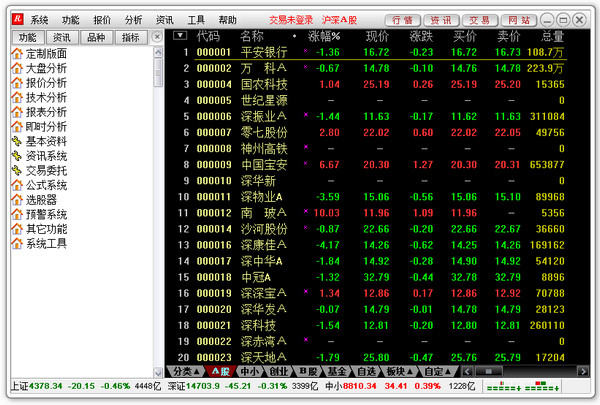Click the house icon beside 技术分析
The width and height of the screenshot is (600, 405).
tap(17, 97)
